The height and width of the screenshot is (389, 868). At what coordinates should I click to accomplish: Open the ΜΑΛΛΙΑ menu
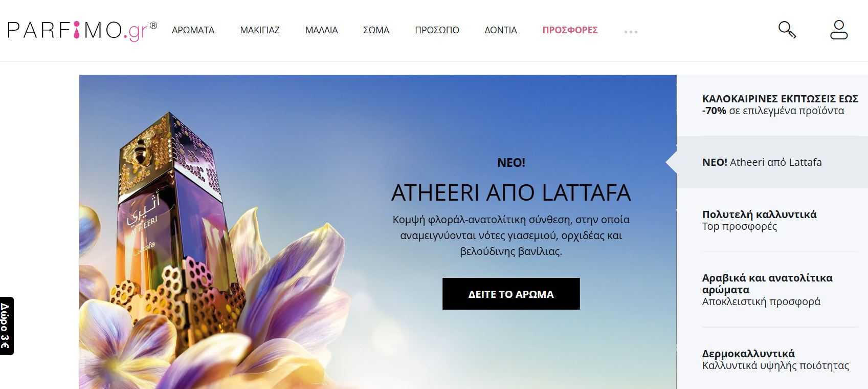pos(321,30)
